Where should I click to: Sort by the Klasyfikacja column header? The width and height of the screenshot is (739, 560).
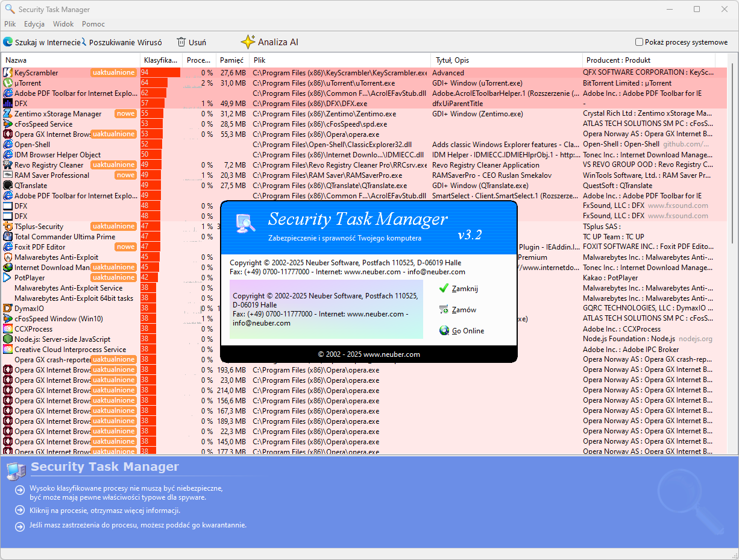[162, 60]
